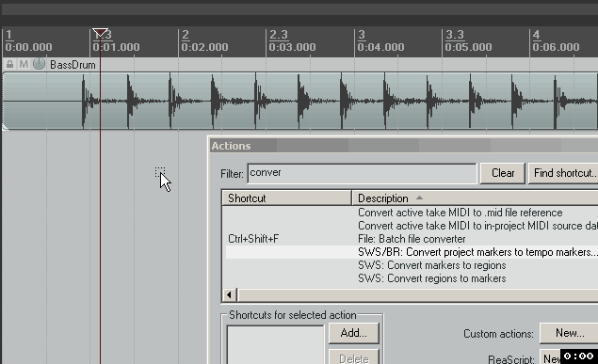Click the action list horizontal scrollbar track
Viewport: 598px width, 364px height.
(x=417, y=294)
